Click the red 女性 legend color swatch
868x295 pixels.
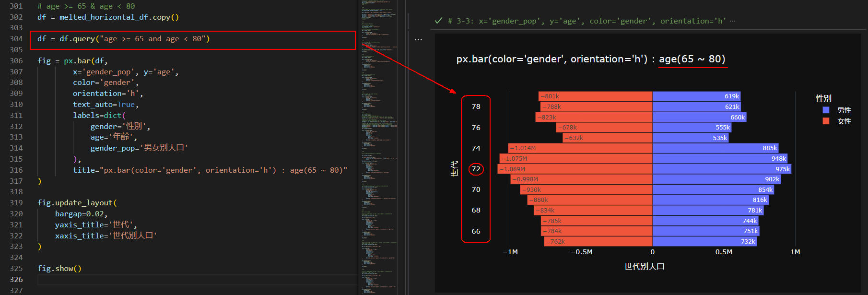coord(826,121)
